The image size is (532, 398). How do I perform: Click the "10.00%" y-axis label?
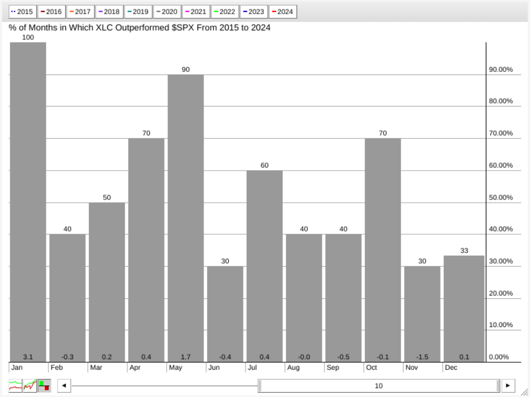[502, 326]
